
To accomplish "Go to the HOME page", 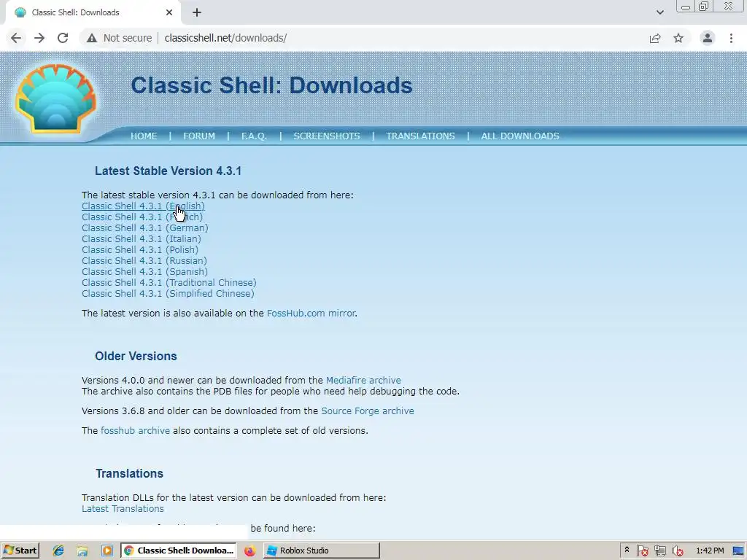I will tap(144, 136).
